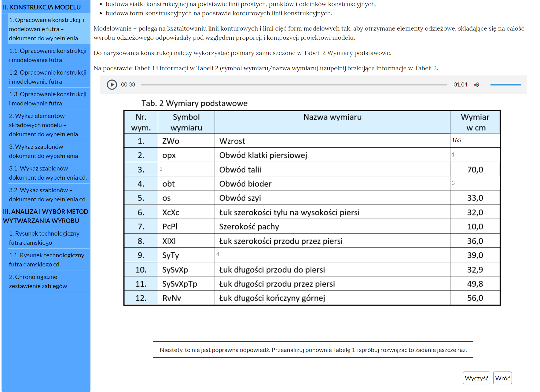
Task: Click input field for Obwód klatki piersiowej
Action: (475, 155)
